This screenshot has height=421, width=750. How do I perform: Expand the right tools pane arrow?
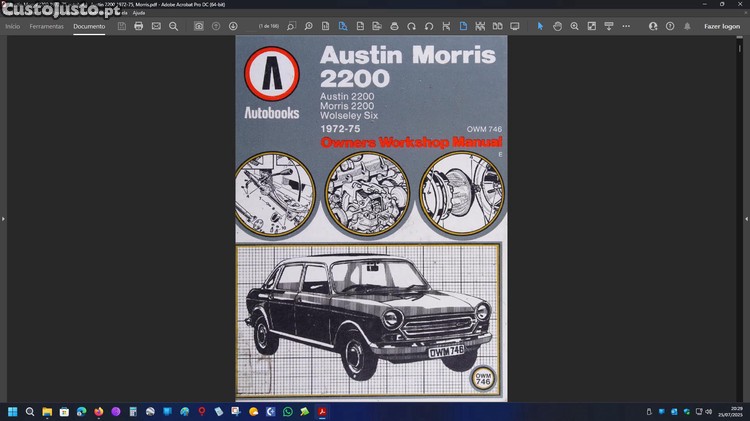click(x=745, y=218)
